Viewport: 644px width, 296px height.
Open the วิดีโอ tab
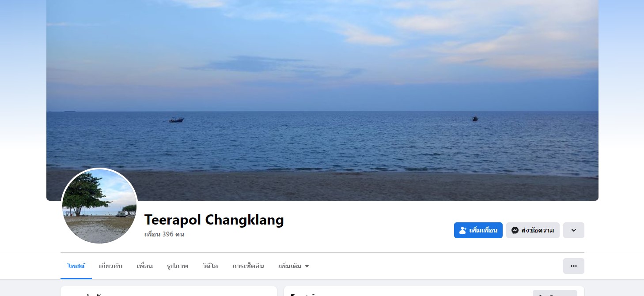point(210,266)
